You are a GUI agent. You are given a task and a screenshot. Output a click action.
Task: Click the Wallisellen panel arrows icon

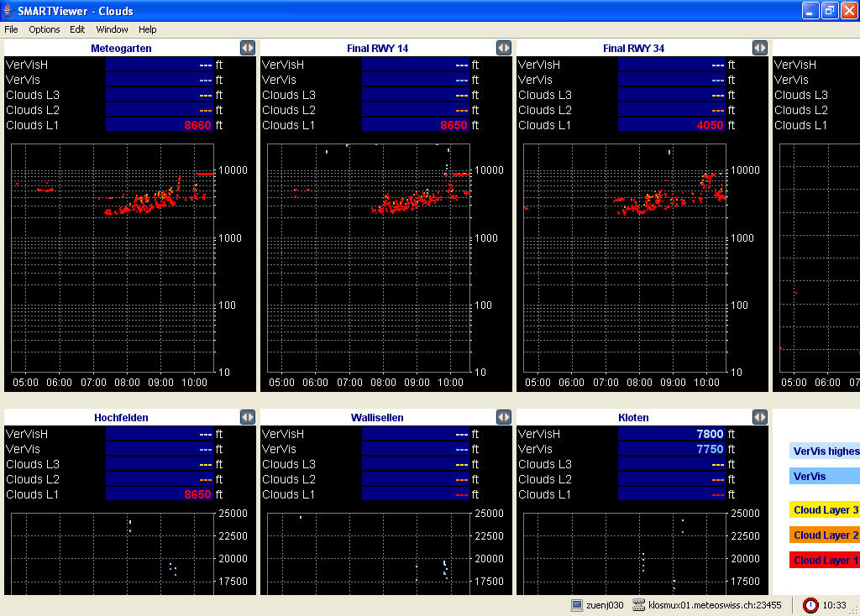coord(503,417)
